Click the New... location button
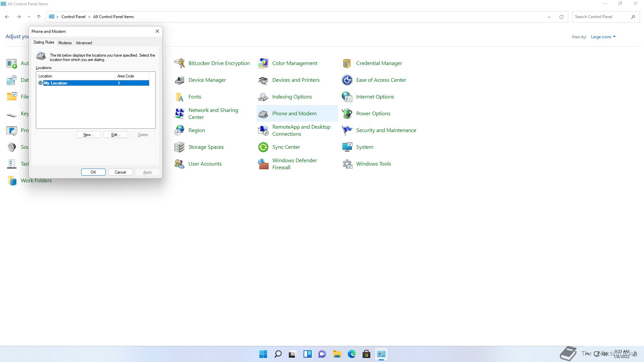Viewport: 644px width, 362px height. click(89, 135)
